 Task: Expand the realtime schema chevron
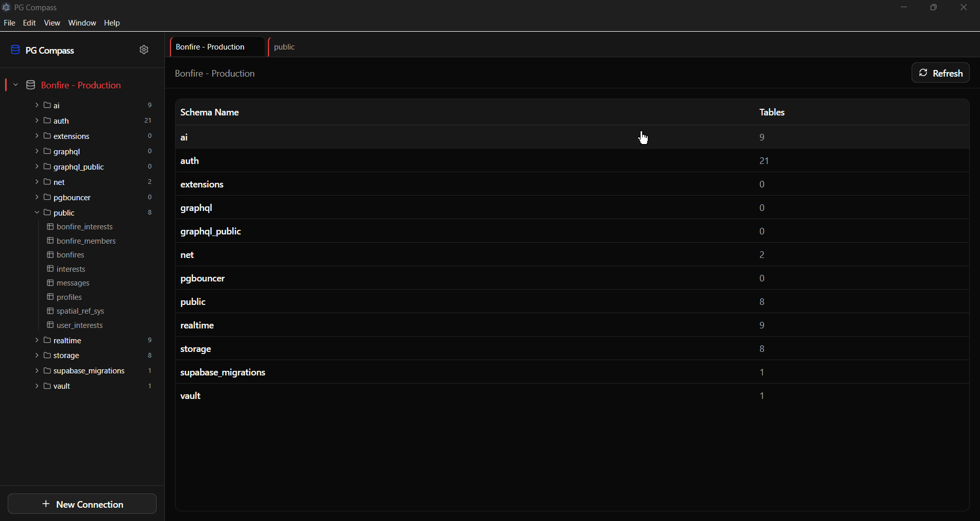[x=37, y=340]
